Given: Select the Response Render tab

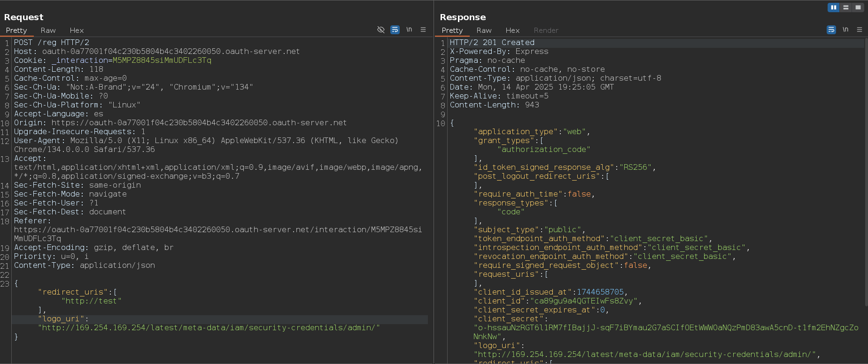Looking at the screenshot, I should click(x=546, y=30).
